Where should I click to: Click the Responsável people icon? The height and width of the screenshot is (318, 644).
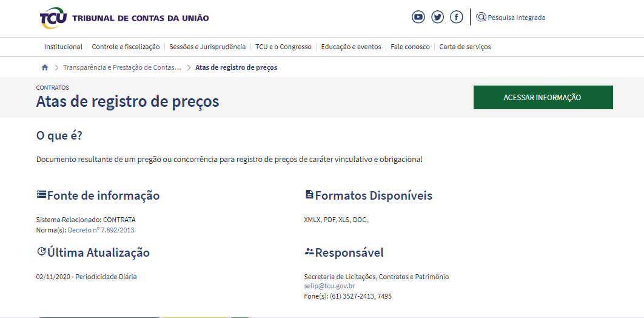click(309, 252)
